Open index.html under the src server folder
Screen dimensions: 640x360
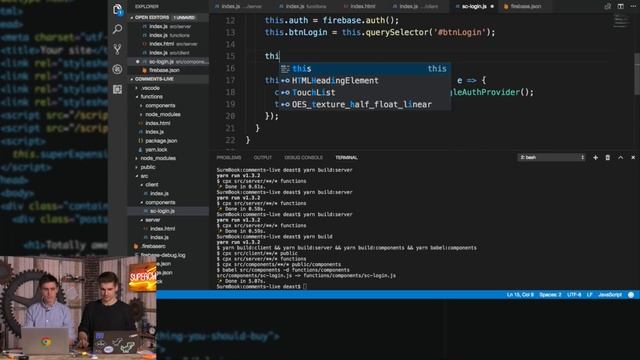162,229
